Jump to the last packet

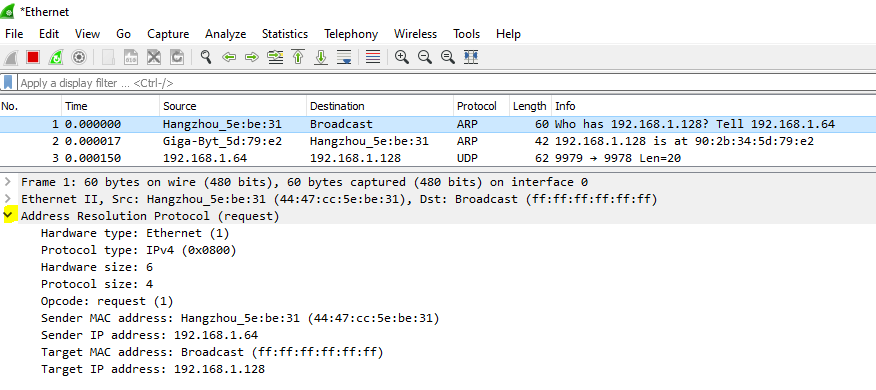coord(321,57)
